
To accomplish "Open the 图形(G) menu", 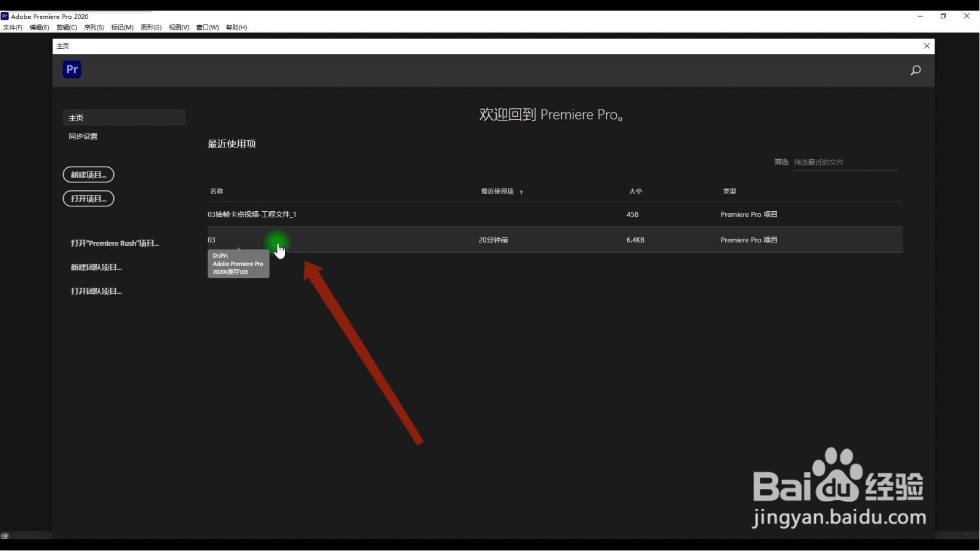I will click(151, 28).
